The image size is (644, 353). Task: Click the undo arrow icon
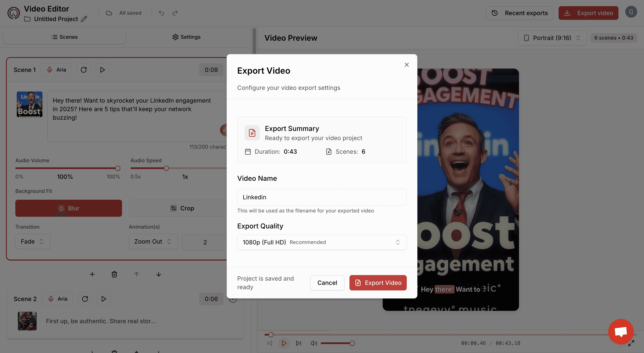click(161, 13)
